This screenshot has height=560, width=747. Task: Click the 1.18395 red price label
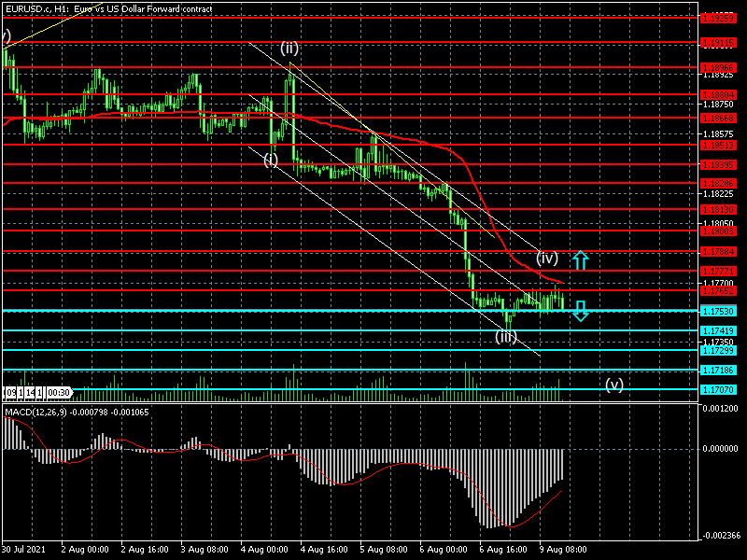tap(718, 165)
